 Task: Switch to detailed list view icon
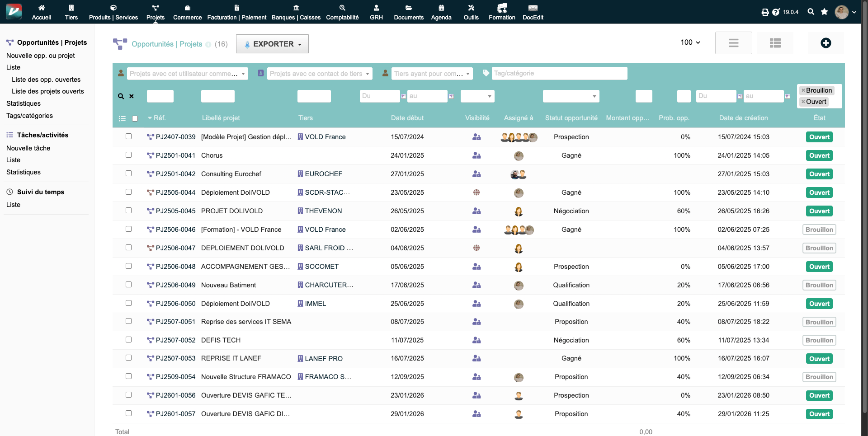click(x=775, y=43)
